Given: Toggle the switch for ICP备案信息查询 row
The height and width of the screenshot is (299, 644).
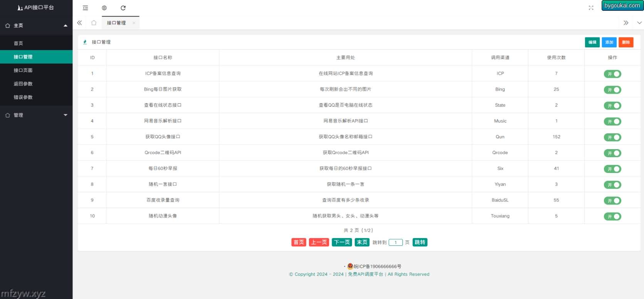Looking at the screenshot, I should point(612,74).
